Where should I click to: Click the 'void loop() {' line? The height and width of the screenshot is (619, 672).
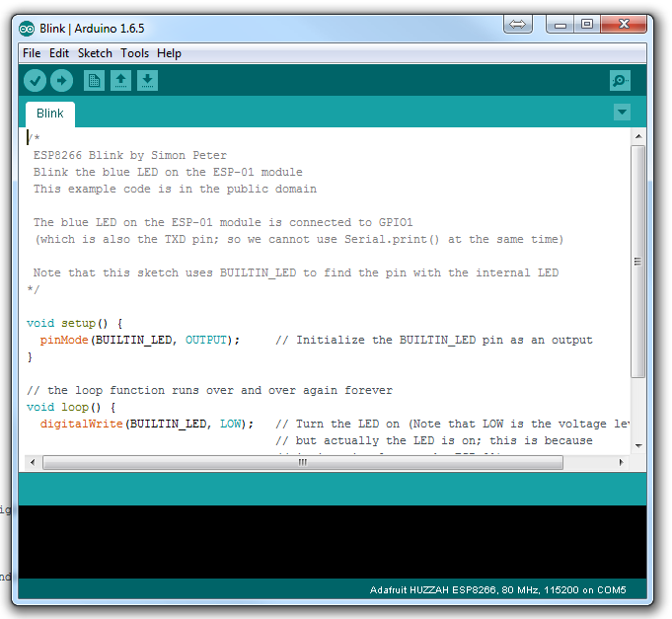point(71,407)
